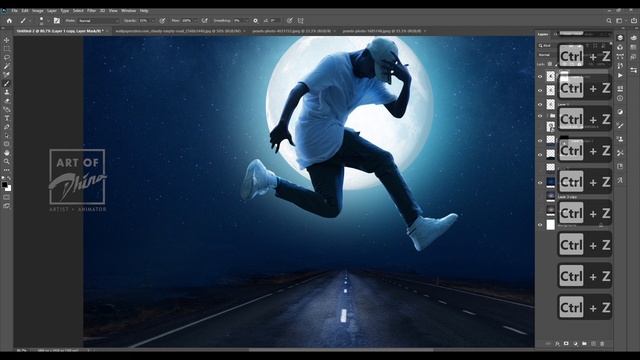Select the Zoom tool in the toolbar
Viewport: 640px width, 360px height.
pos(7,161)
